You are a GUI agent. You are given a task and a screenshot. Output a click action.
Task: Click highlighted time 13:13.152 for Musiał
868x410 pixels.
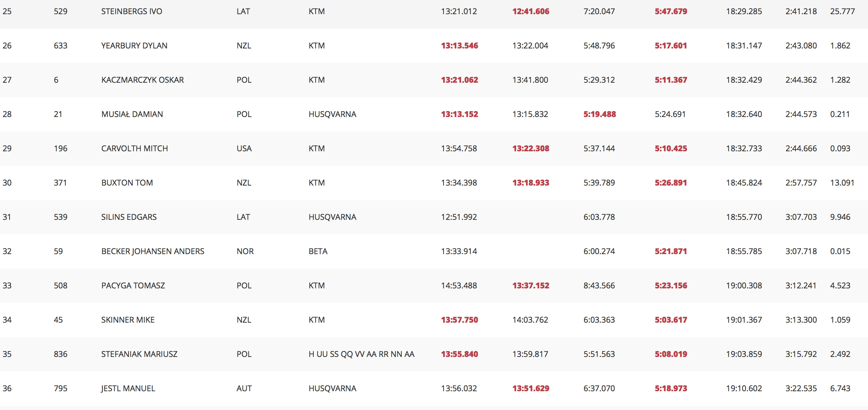pos(459,114)
